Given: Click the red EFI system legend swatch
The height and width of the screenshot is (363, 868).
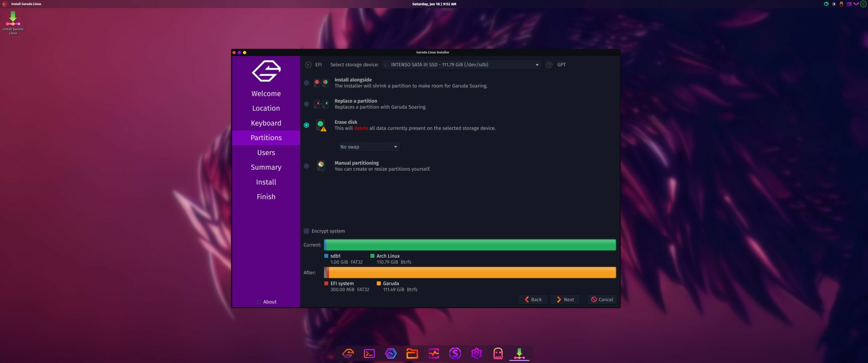Looking at the screenshot, I should tap(326, 283).
